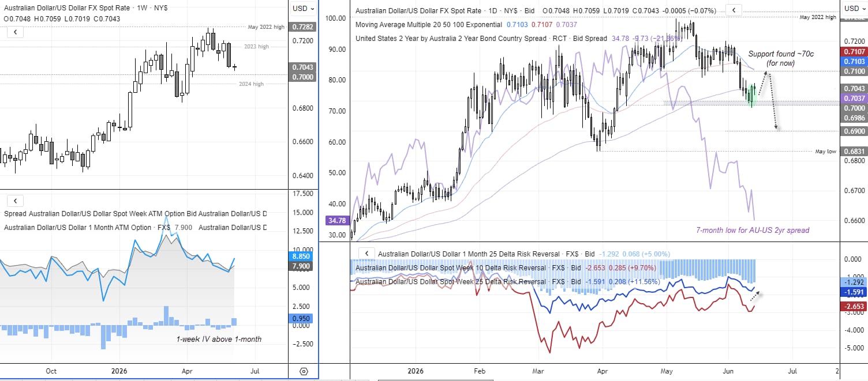Select the '2024 high' line label
This screenshot has height=381, width=868.
pyautogui.click(x=251, y=84)
